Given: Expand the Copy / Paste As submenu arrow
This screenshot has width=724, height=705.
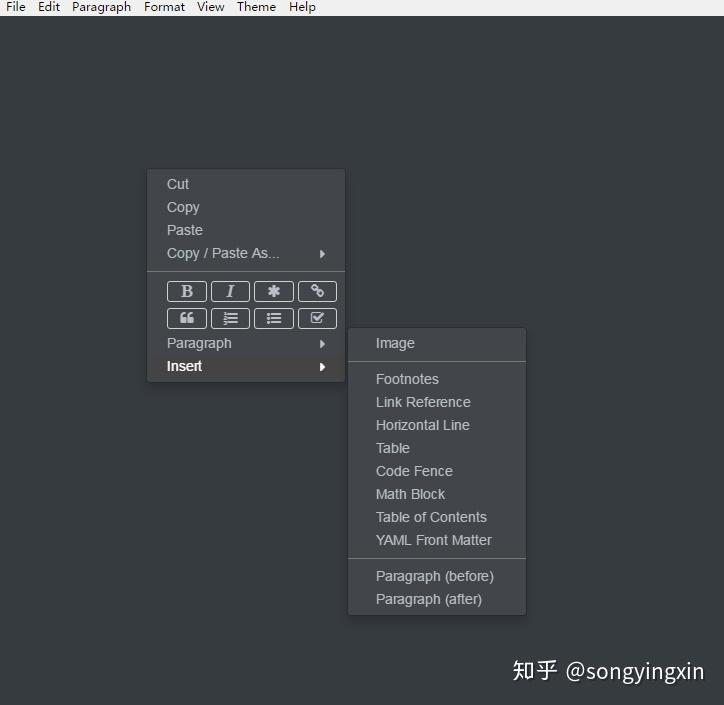Looking at the screenshot, I should 322,254.
